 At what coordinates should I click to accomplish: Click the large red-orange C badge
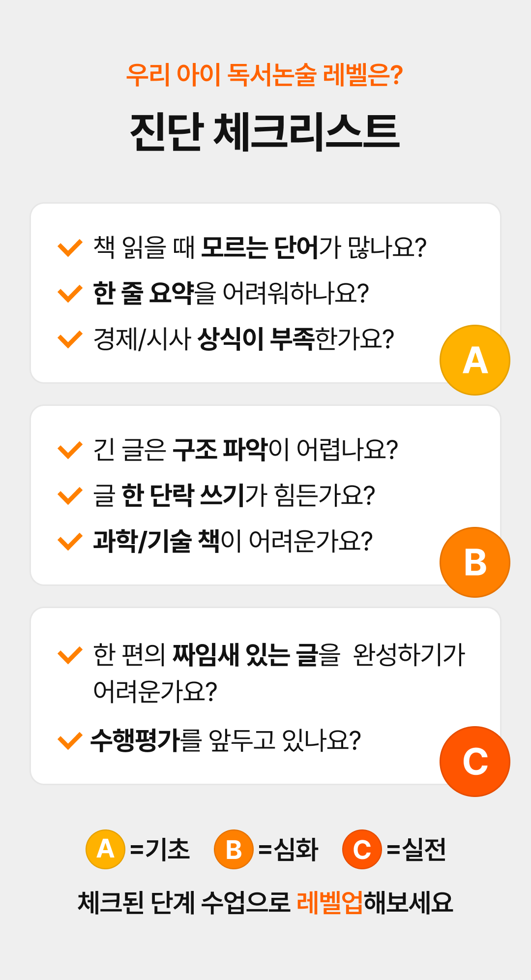474,762
